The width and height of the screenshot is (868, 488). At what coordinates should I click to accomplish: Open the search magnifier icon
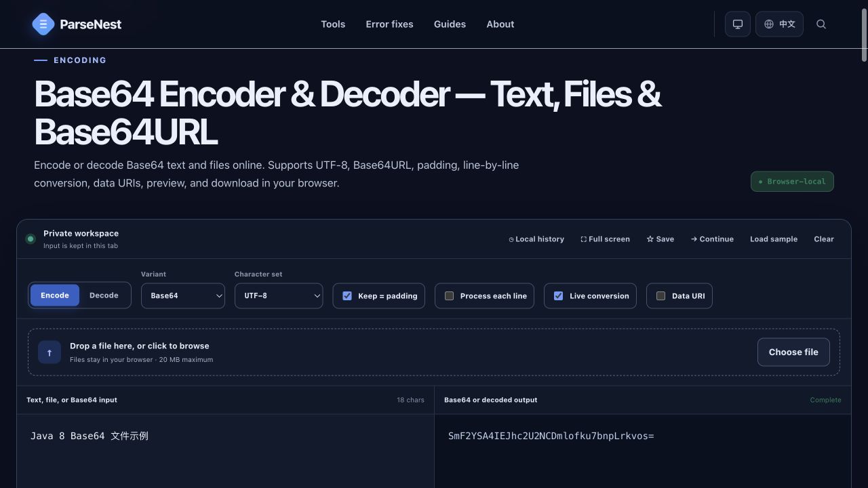tap(821, 24)
